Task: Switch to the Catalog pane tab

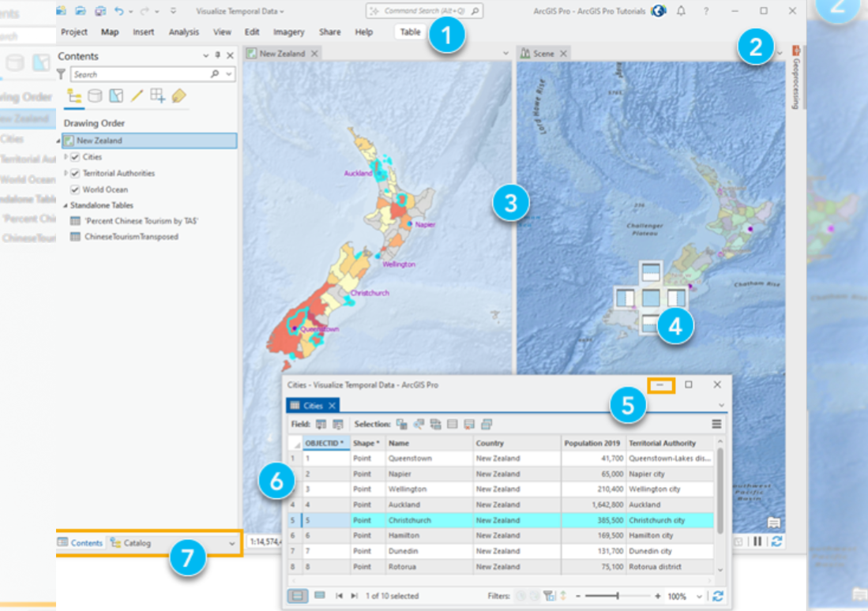Action: point(131,543)
